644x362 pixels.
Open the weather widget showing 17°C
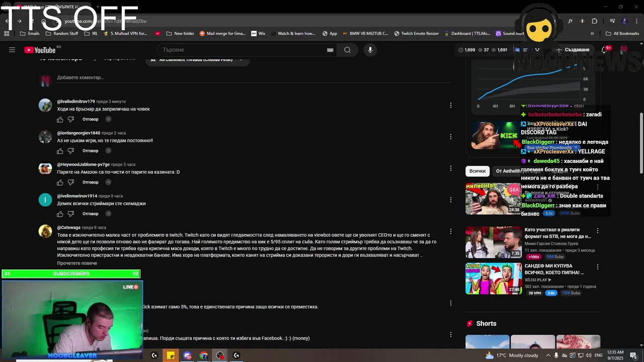click(x=511, y=355)
